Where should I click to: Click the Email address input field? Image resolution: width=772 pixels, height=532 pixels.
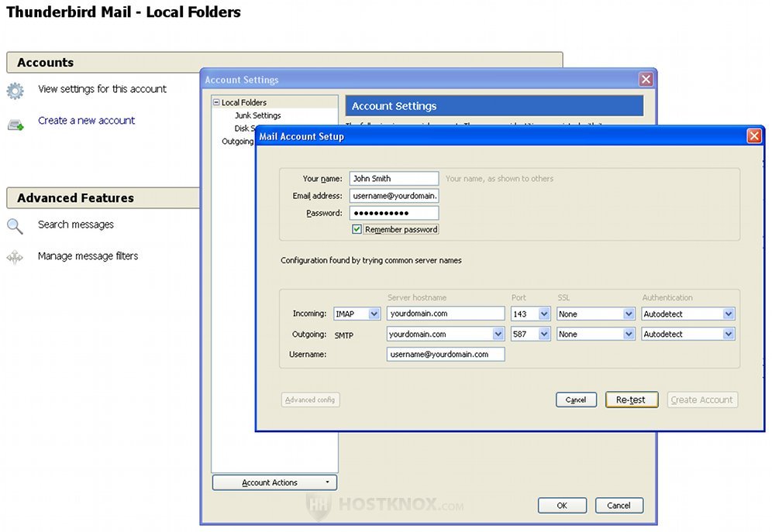click(x=394, y=196)
